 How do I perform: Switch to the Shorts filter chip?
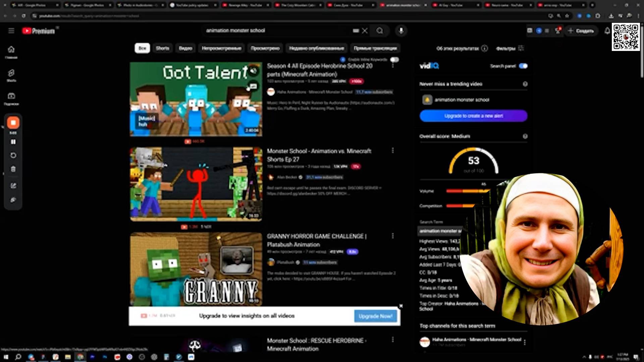(x=162, y=48)
